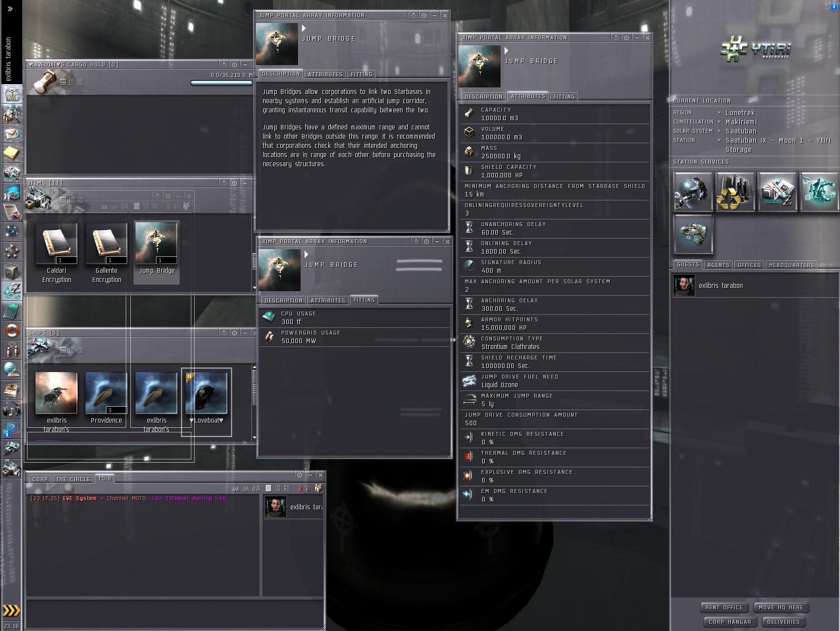840x631 pixels.
Task: Click the yellow undock arrows button
Action: [11, 610]
